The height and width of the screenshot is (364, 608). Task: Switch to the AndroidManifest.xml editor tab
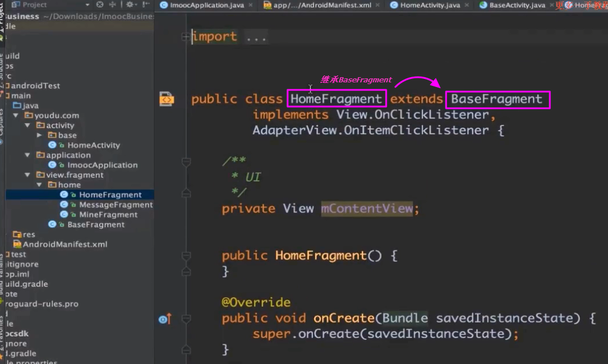[317, 5]
